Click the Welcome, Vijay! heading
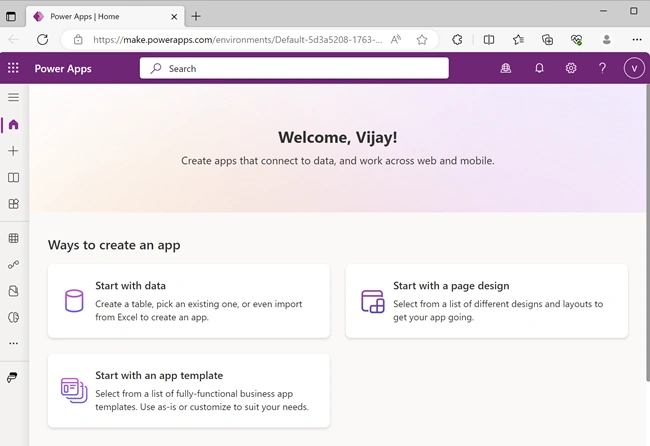The width and height of the screenshot is (650, 446). 337,138
